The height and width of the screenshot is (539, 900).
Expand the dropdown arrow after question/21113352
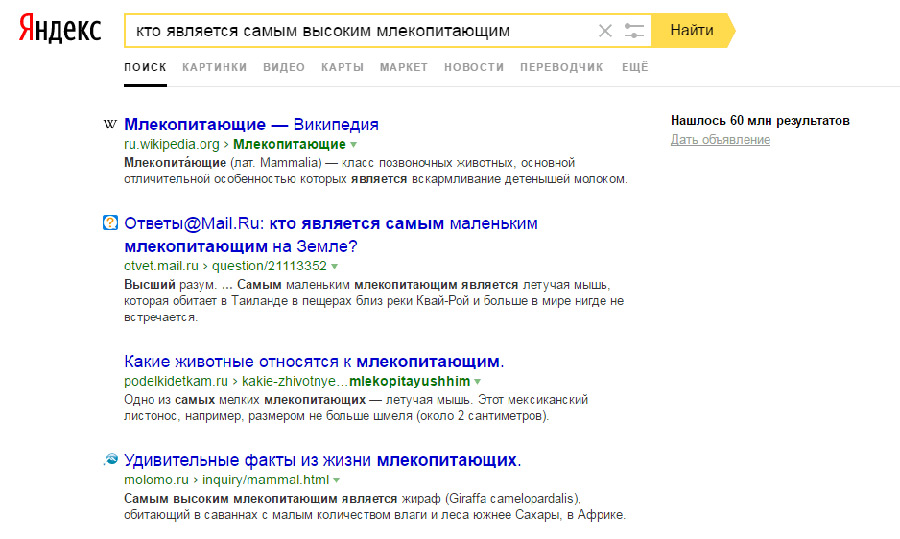[x=335, y=266]
